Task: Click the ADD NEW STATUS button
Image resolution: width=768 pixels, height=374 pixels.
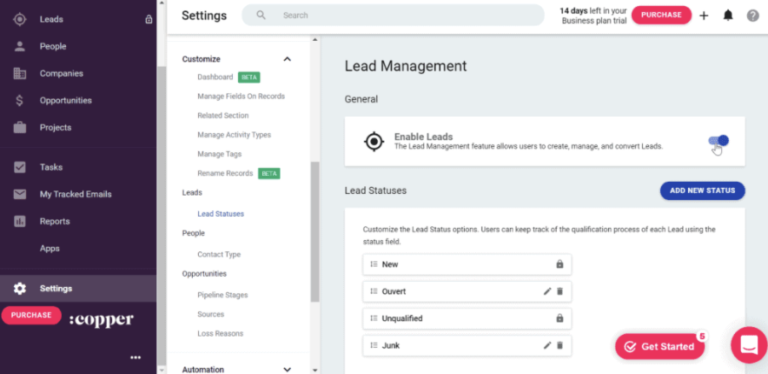Action: pos(702,191)
